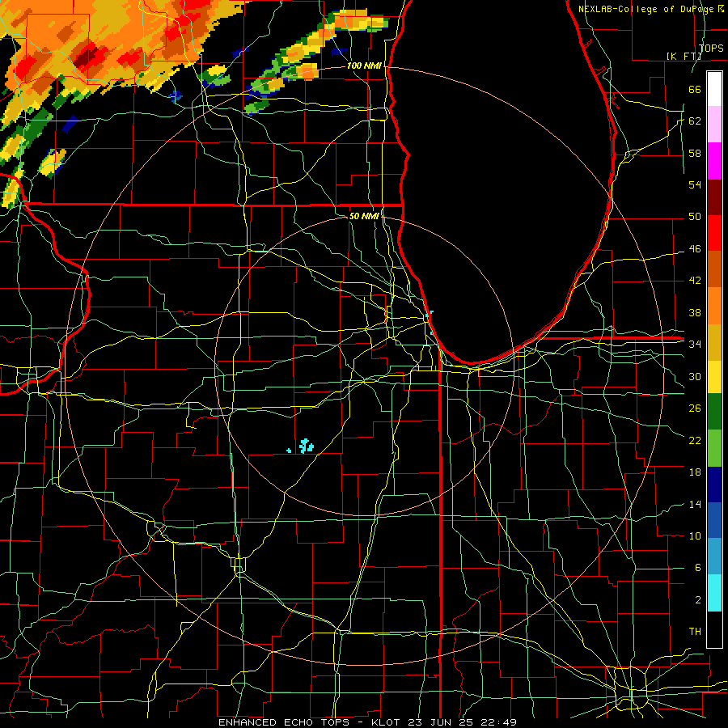Click the KLOT 23 JUN 25 22:49 timestamp
The image size is (728, 728).
click(444, 722)
